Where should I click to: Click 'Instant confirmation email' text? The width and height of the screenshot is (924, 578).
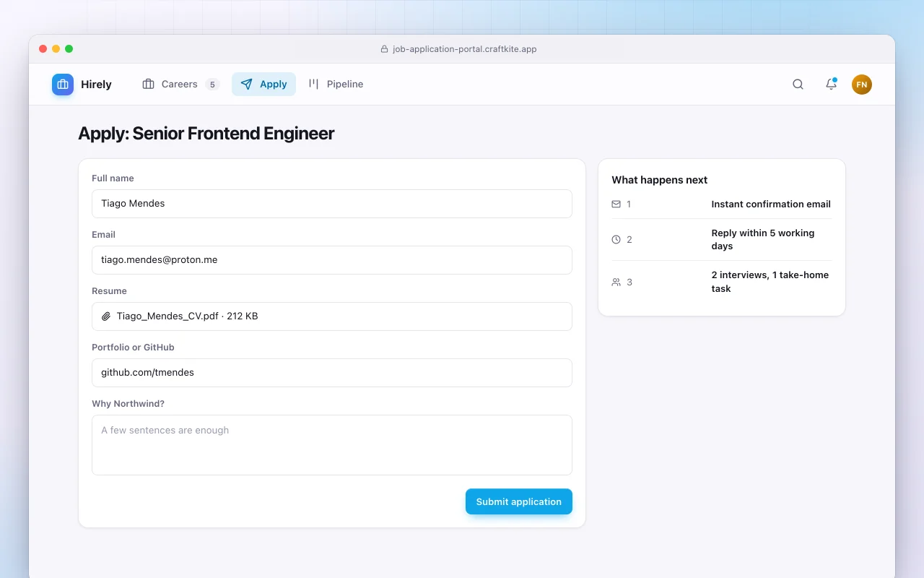pos(771,204)
